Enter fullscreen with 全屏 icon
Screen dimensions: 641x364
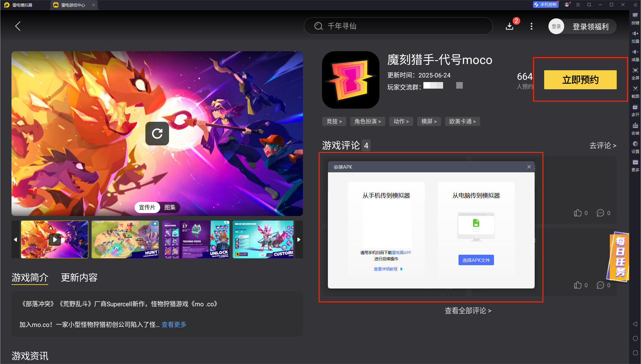point(635,74)
